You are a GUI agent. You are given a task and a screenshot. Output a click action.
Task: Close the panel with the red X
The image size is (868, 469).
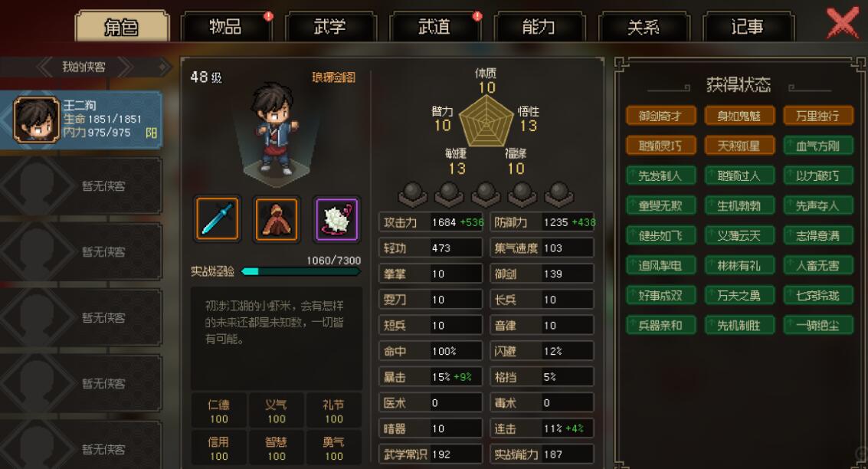[843, 23]
